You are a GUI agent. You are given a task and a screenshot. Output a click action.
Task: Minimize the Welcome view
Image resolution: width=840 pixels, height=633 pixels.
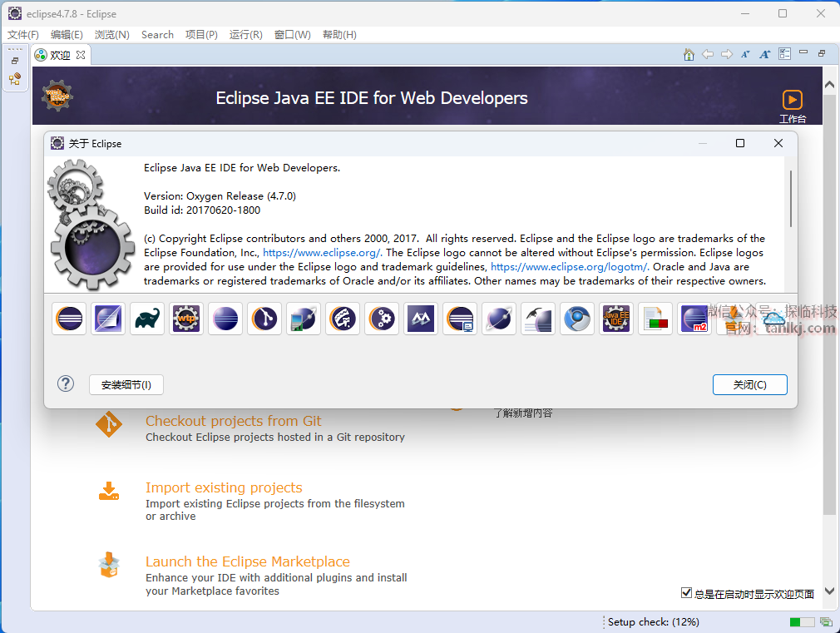point(803,52)
